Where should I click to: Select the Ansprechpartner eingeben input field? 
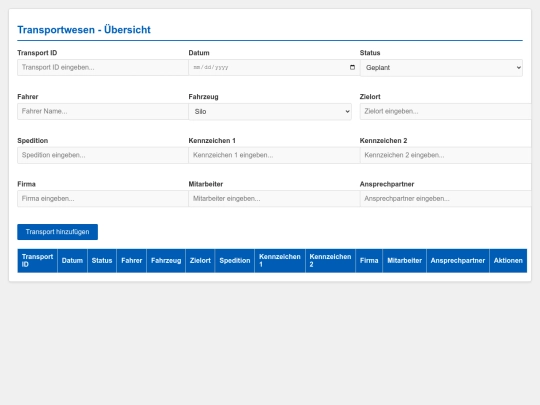click(x=445, y=199)
